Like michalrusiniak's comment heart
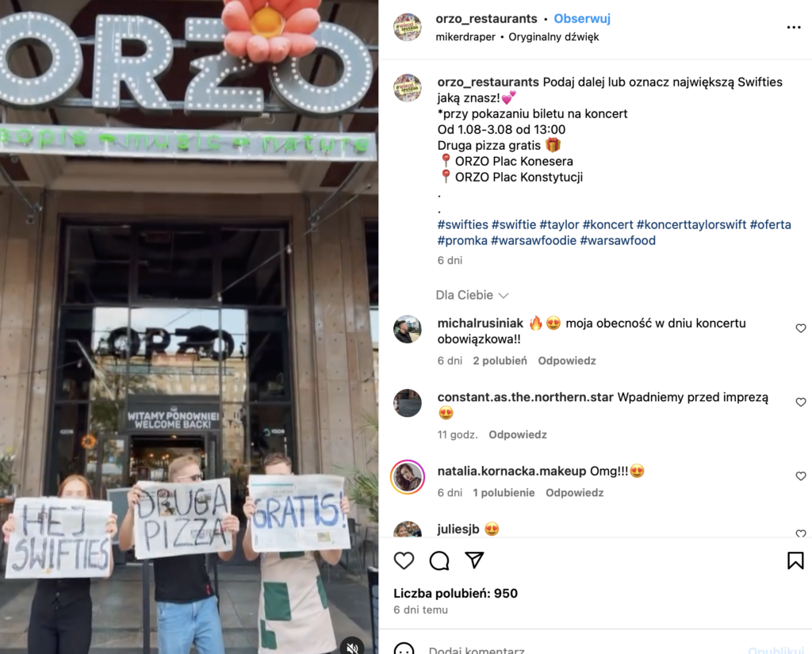The height and width of the screenshot is (654, 812). point(801,328)
